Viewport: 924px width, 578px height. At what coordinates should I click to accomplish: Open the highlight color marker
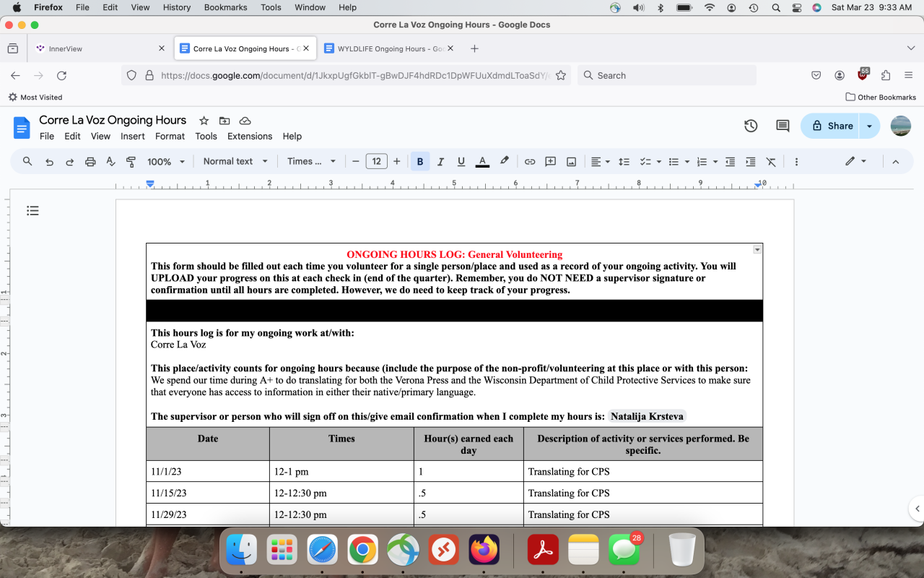point(505,161)
